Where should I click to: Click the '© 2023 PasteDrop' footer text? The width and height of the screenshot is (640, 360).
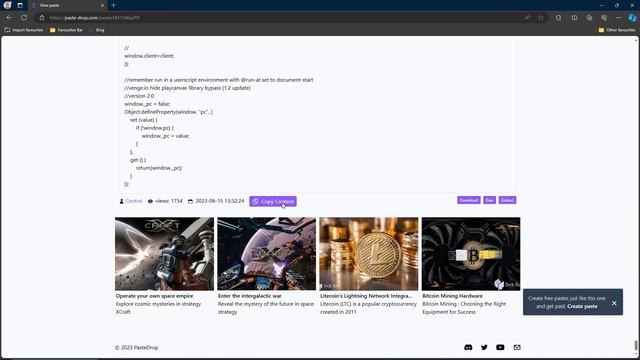click(136, 347)
